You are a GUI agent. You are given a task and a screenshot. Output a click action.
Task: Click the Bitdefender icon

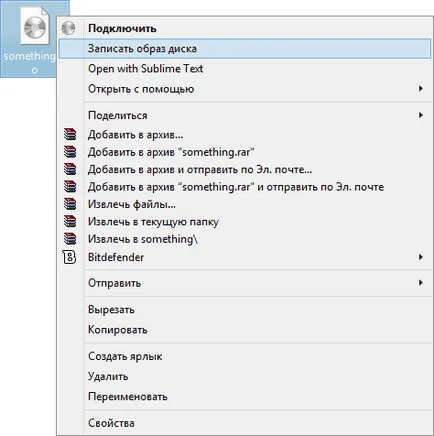69,257
